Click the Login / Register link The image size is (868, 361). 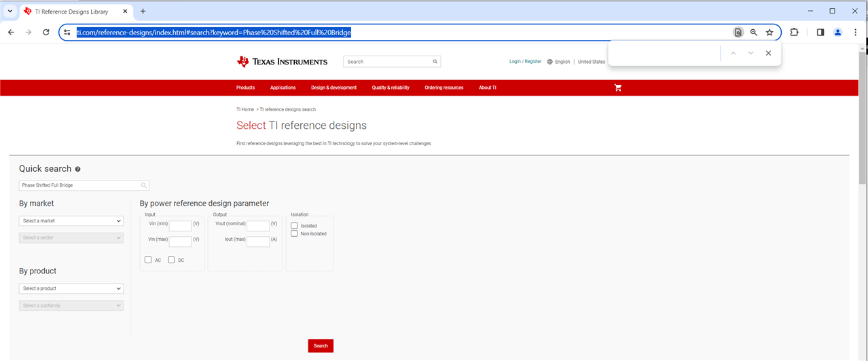tap(526, 62)
